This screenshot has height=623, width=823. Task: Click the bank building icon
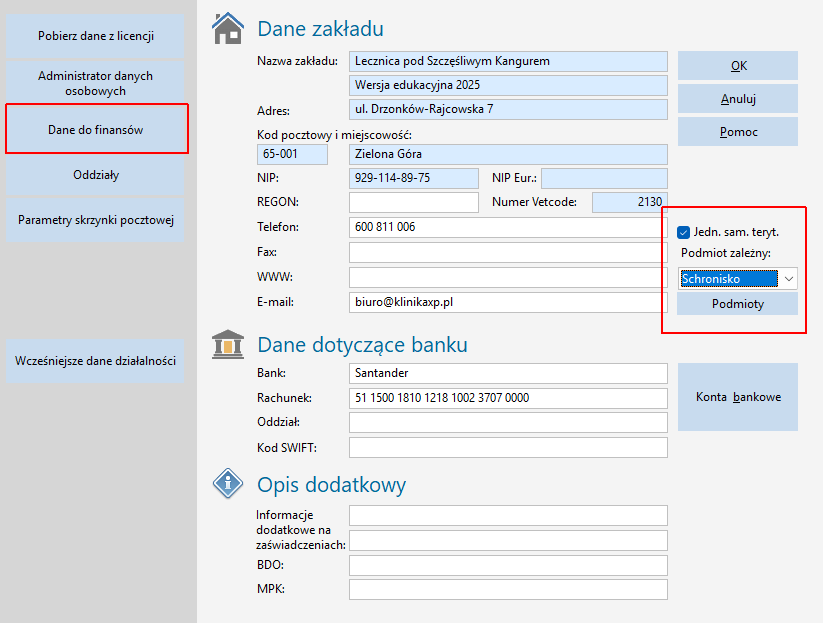[x=229, y=344]
